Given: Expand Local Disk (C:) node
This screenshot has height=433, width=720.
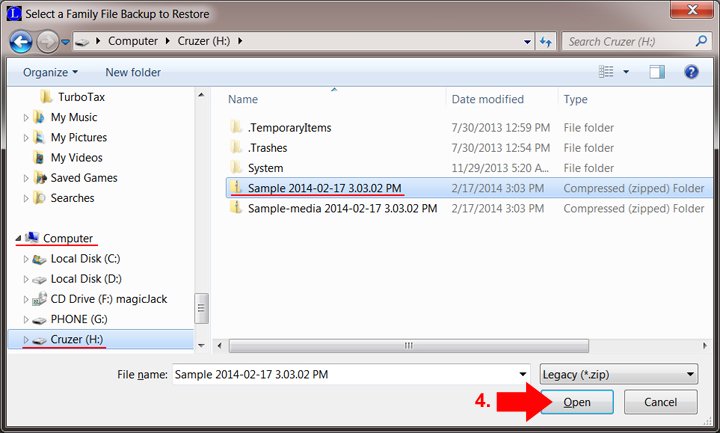Looking at the screenshot, I should tap(26, 259).
